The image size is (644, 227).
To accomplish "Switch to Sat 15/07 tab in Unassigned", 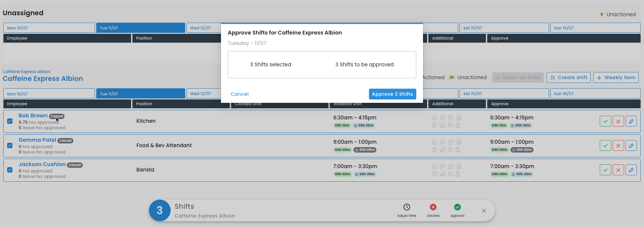I will pos(504,28).
